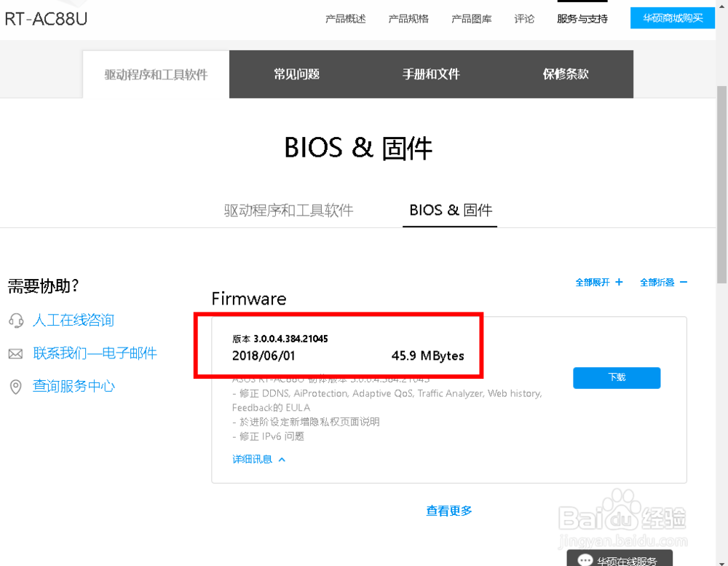Select the 驱动程序和工具软件 sub-tab
The image size is (728, 566).
click(x=289, y=211)
